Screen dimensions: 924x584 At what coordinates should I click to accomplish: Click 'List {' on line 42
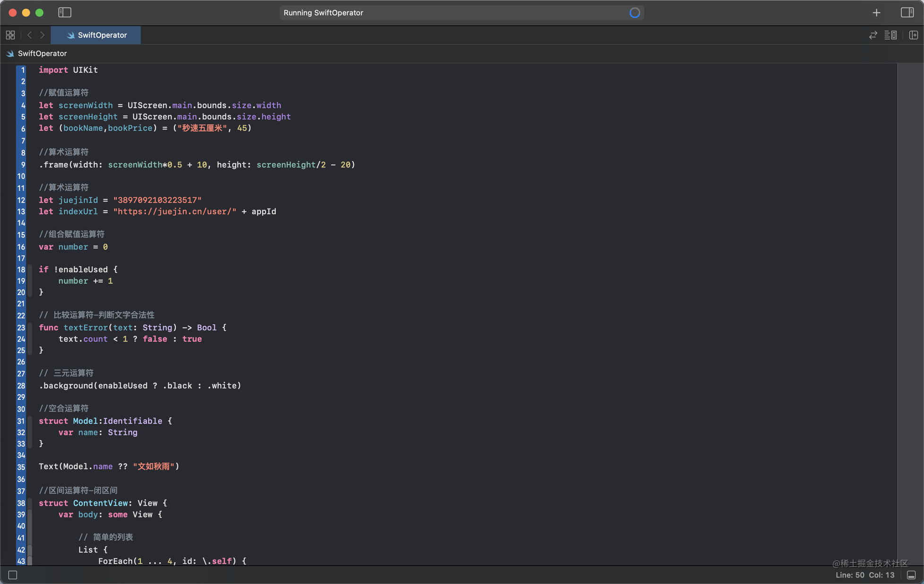(93, 550)
